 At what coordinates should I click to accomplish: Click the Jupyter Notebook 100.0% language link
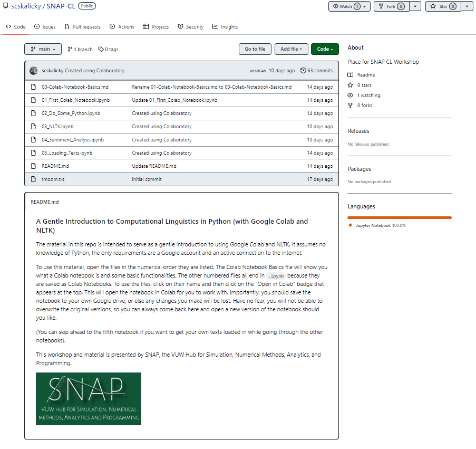click(381, 225)
